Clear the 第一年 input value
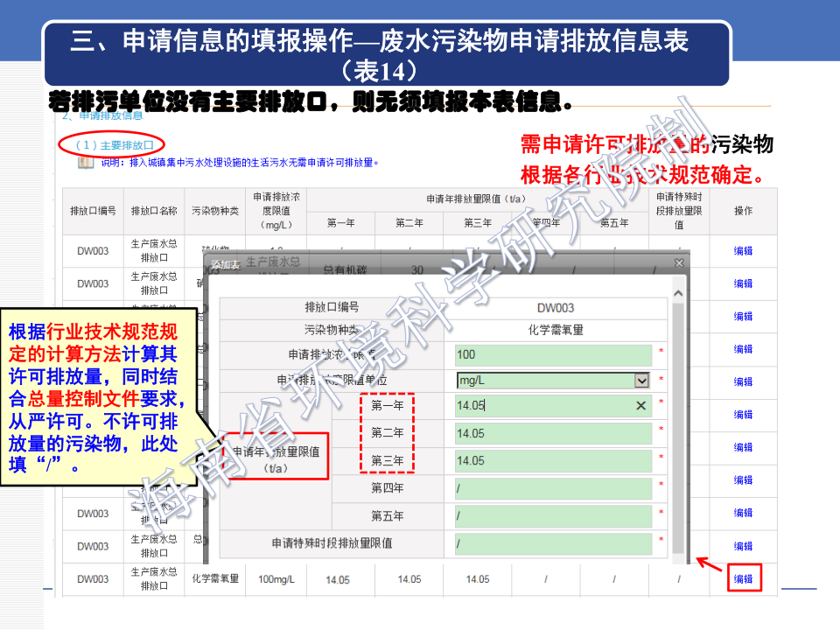The image size is (840, 630). click(x=640, y=406)
